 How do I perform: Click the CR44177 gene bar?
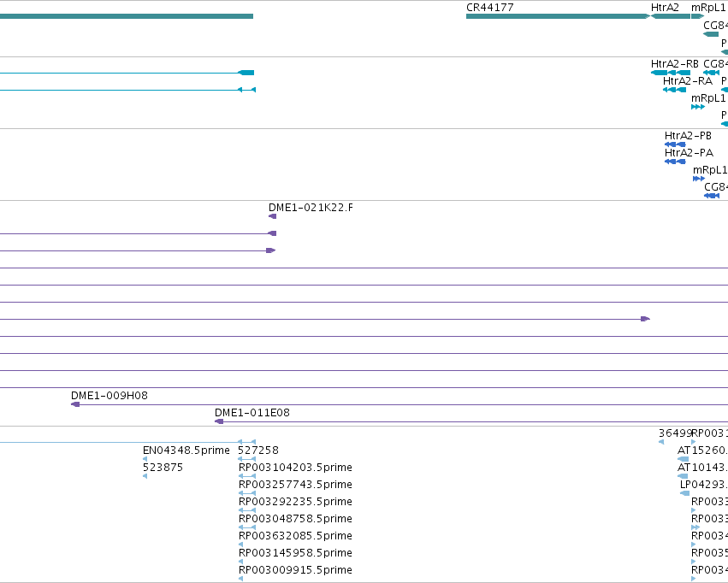tap(558, 16)
